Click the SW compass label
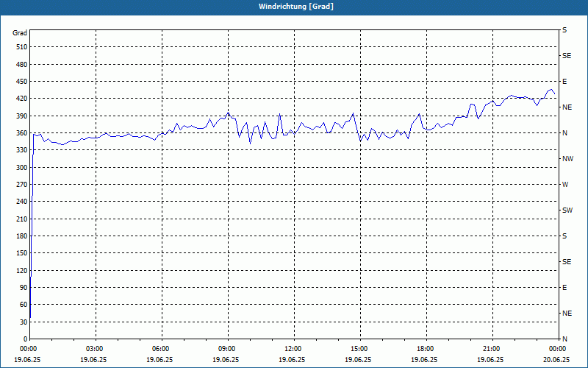588x368 pixels. [x=567, y=210]
